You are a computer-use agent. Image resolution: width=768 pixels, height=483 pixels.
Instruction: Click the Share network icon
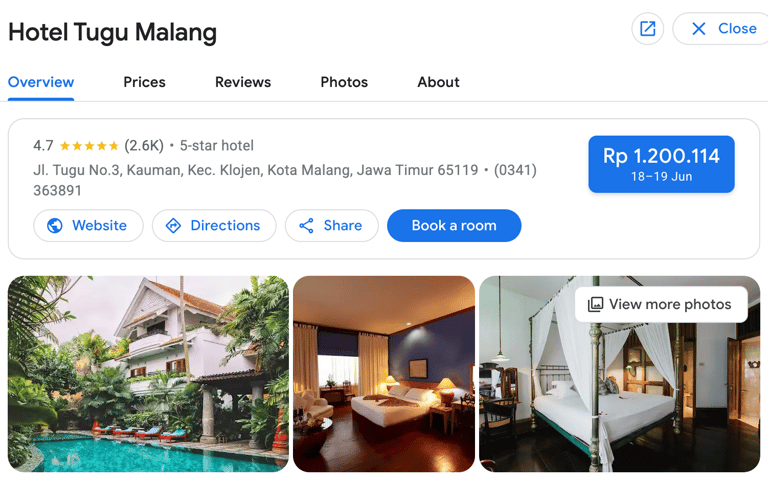307,225
